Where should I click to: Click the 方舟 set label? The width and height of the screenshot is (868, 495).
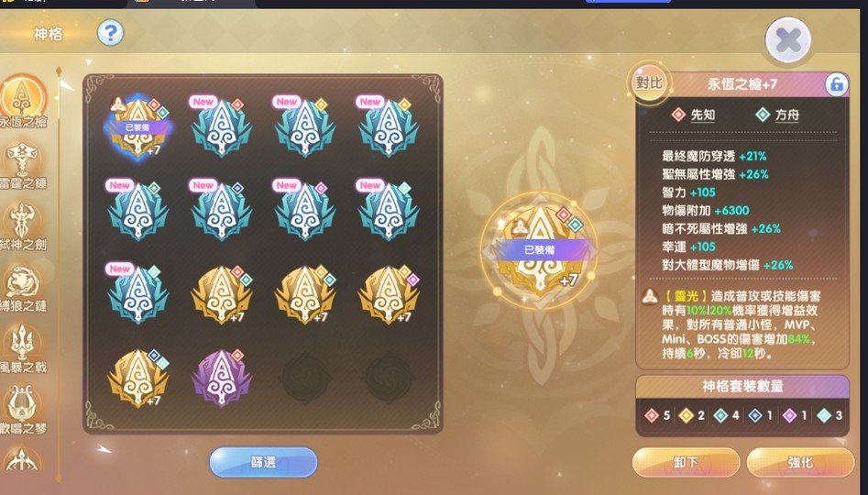(x=778, y=115)
